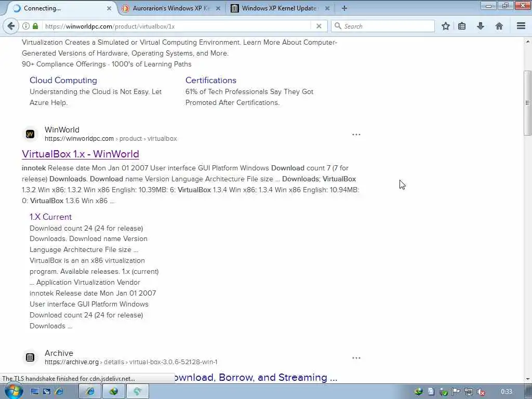
Task: Close the Connecting tab
Action: (109, 8)
